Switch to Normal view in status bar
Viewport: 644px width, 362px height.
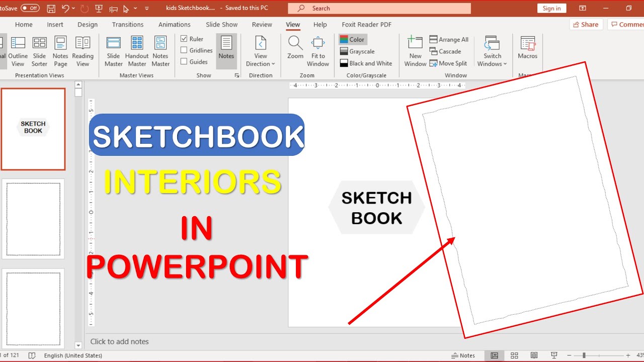[495, 355]
